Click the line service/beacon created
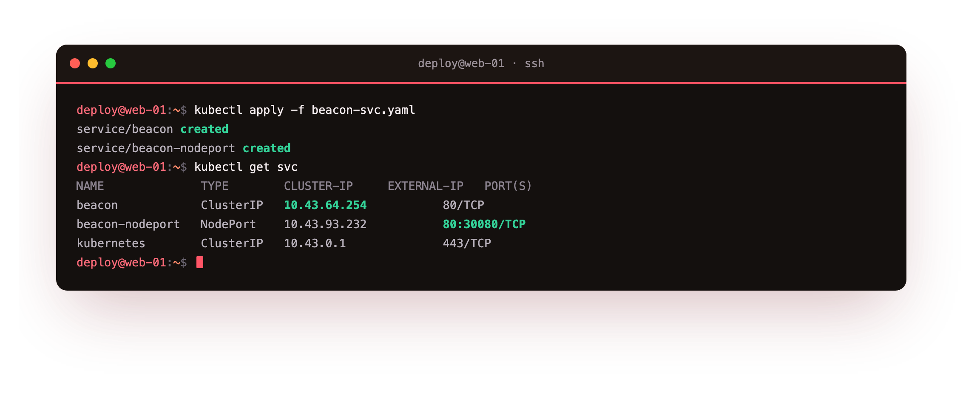980x393 pixels. (x=152, y=129)
